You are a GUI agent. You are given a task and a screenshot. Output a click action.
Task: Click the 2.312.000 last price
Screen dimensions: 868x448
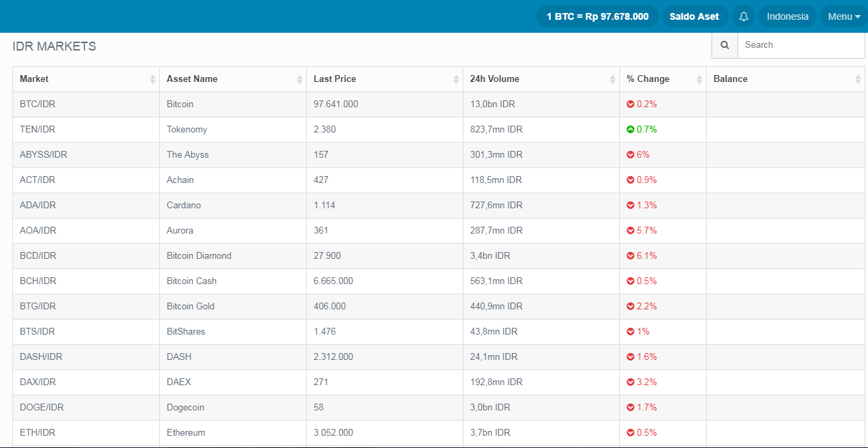tap(334, 357)
